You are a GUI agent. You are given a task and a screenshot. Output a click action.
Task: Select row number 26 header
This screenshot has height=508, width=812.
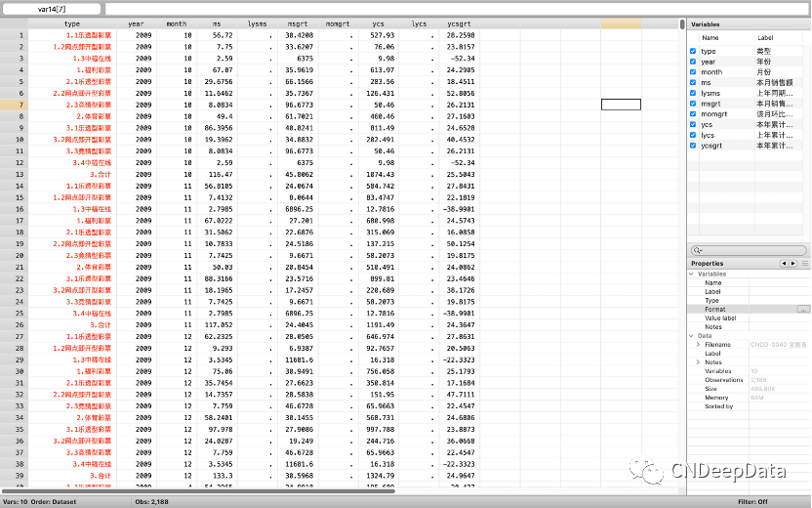pyautogui.click(x=14, y=325)
